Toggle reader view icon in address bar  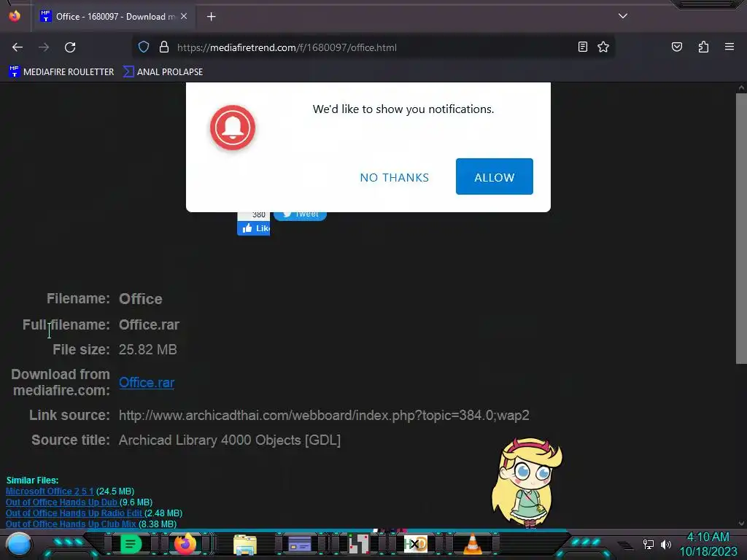tap(583, 47)
